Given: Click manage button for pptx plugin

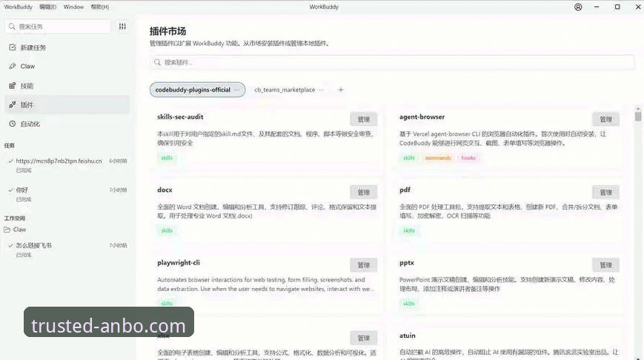Looking at the screenshot, I should pos(605,265).
